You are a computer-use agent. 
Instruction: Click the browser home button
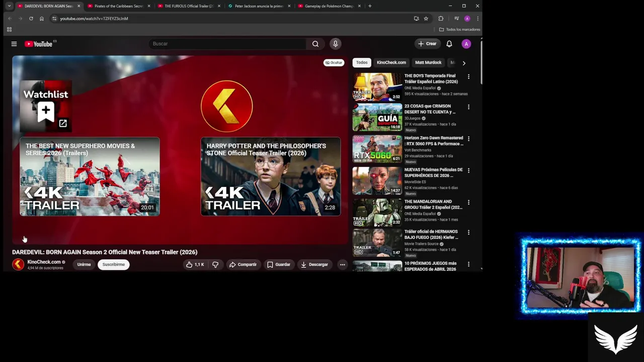[42, 19]
